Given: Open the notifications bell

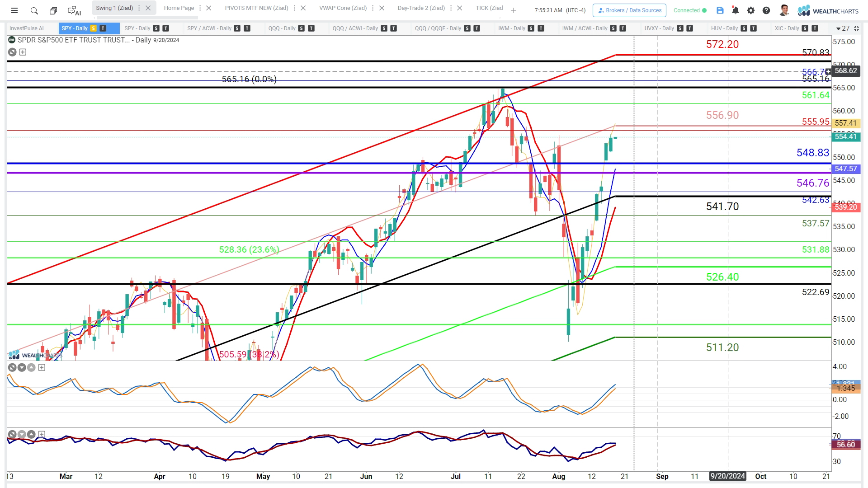Looking at the screenshot, I should click(x=736, y=10).
